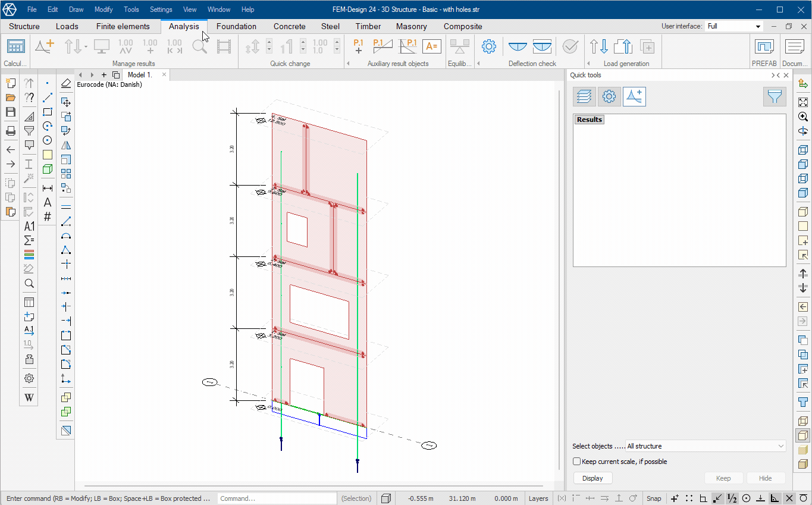812x505 pixels.
Task: Click the 'P.1 +' auxiliary result point icon
Action: tap(358, 47)
